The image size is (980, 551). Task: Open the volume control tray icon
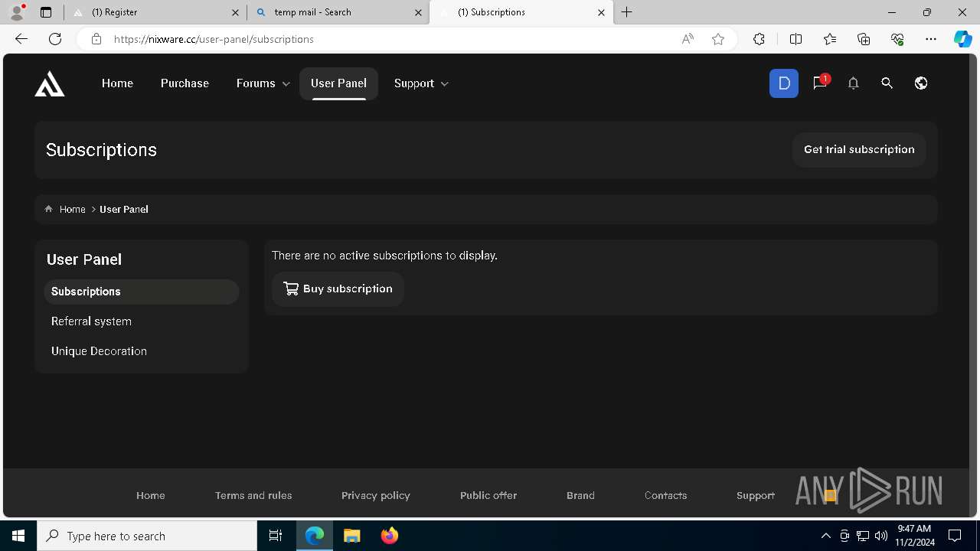click(880, 536)
